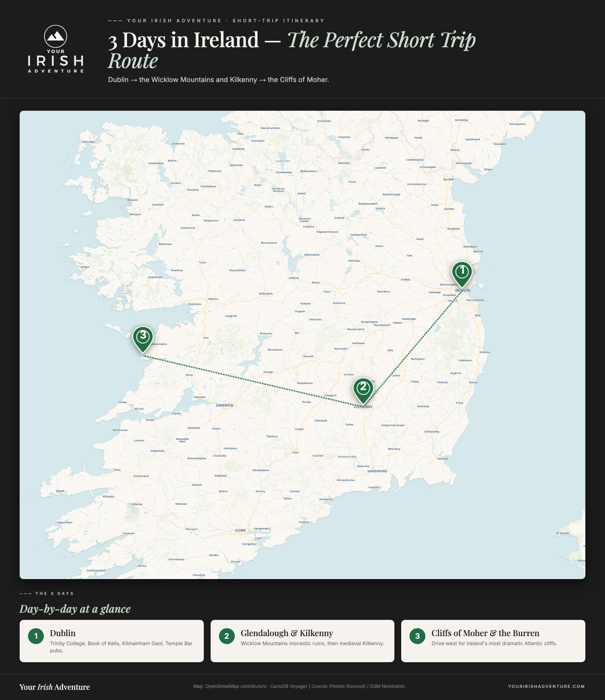Click the Westport town label on map
Screen dimensions: 605x700
click(x=135, y=214)
